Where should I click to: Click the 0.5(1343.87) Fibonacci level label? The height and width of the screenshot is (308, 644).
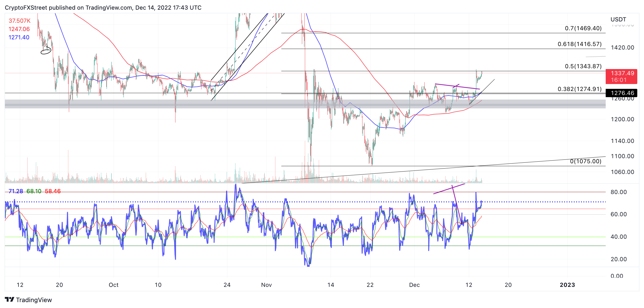tap(583, 66)
